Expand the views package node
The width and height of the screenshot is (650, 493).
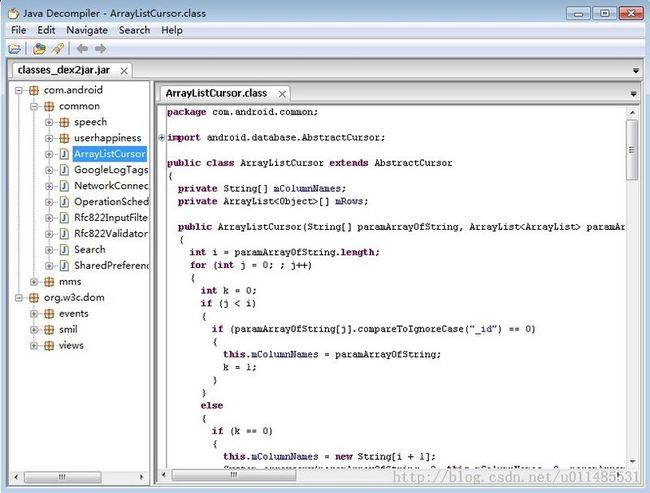point(34,345)
